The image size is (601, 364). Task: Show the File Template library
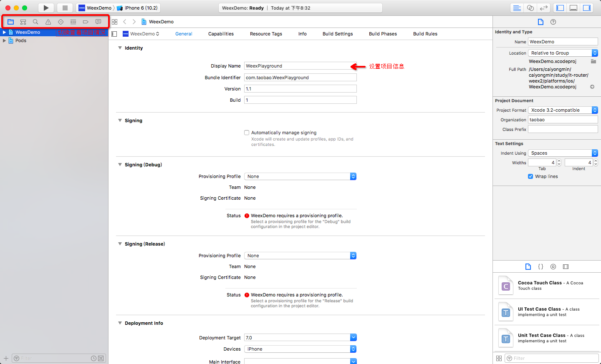tap(528, 266)
